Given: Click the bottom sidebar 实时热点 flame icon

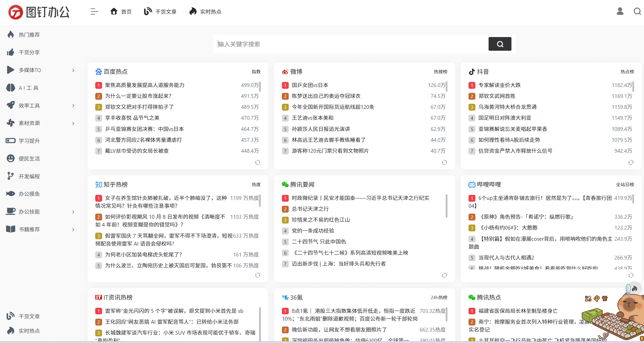Looking at the screenshot, I should [11, 330].
